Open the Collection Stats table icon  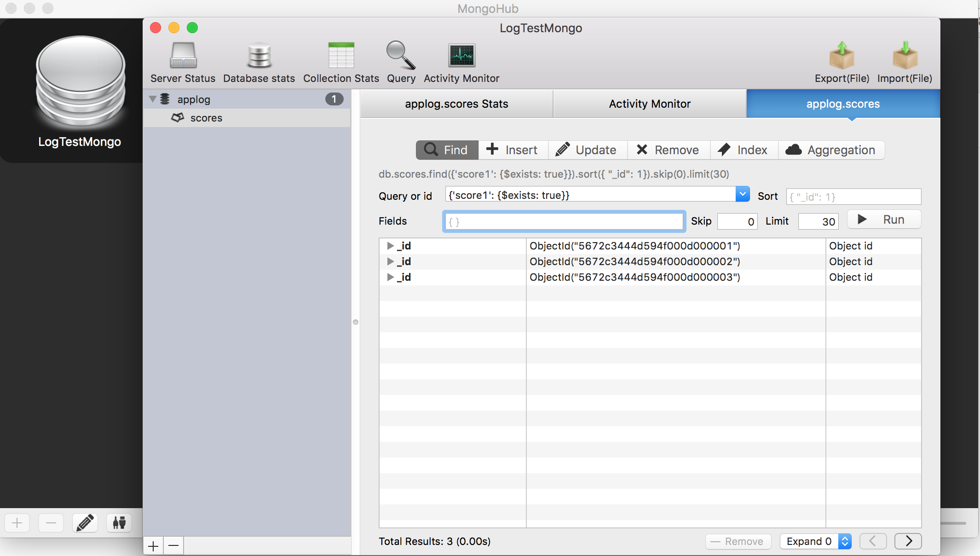tap(341, 55)
